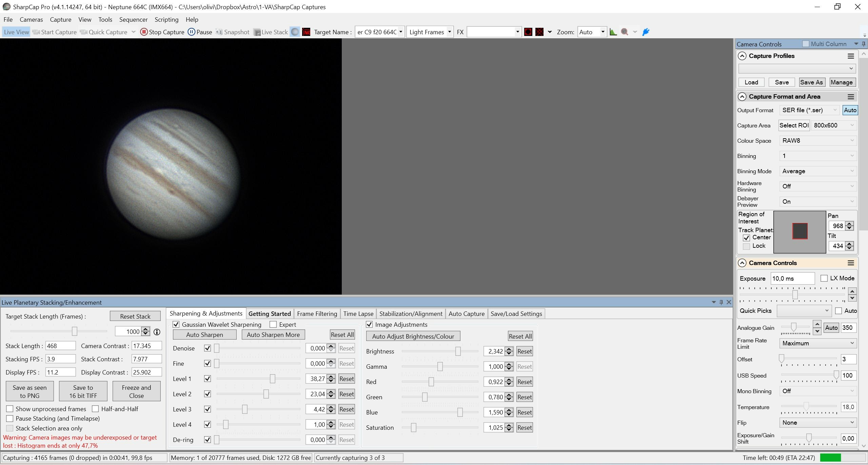Open the image histogram tool
This screenshot has width=868, height=465.
point(613,32)
